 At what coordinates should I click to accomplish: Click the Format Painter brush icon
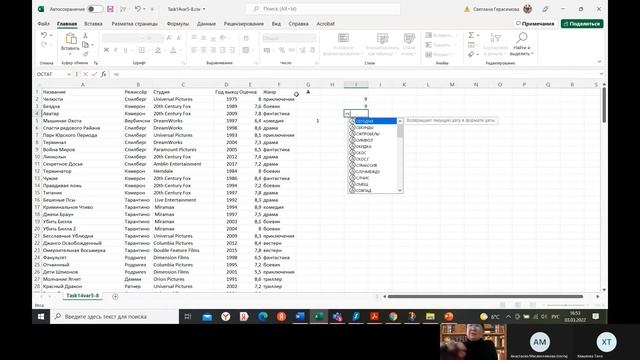pyautogui.click(x=85, y=53)
